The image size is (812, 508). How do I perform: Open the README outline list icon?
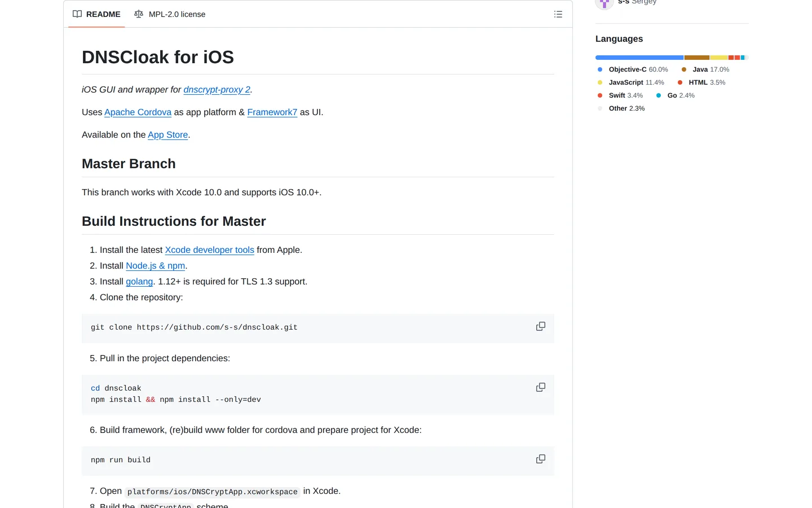click(x=558, y=14)
